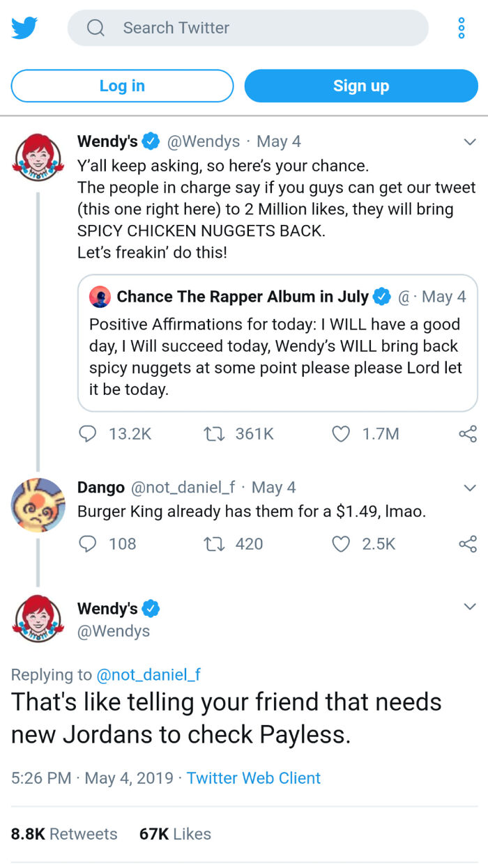Share Wendy's spicy nuggets tweet
Viewport: 488px width, 868px height.
pyautogui.click(x=468, y=433)
